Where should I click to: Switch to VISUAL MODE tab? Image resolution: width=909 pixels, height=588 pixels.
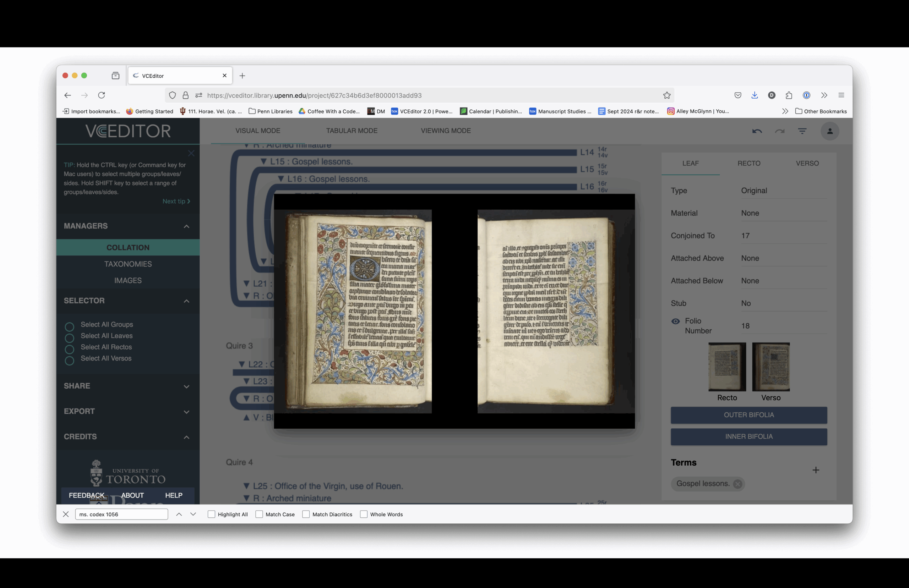tap(258, 131)
